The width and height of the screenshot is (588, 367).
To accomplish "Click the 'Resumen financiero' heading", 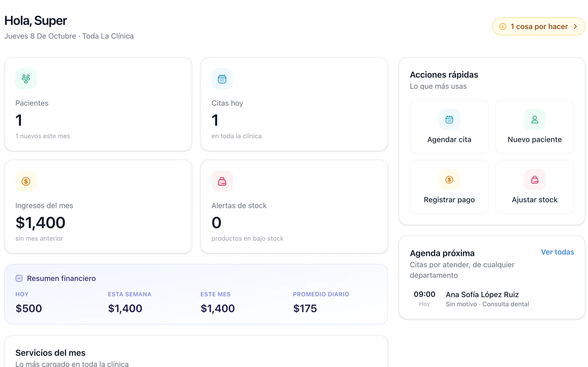I will [x=61, y=278].
